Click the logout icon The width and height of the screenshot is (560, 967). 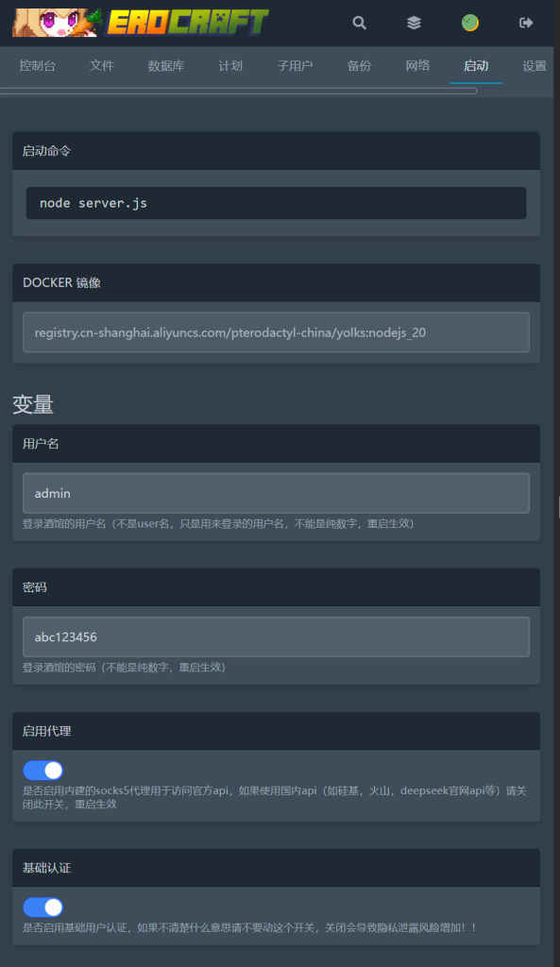[526, 23]
